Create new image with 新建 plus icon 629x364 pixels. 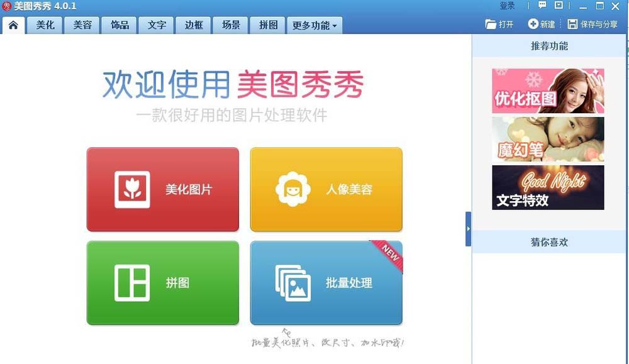(533, 24)
